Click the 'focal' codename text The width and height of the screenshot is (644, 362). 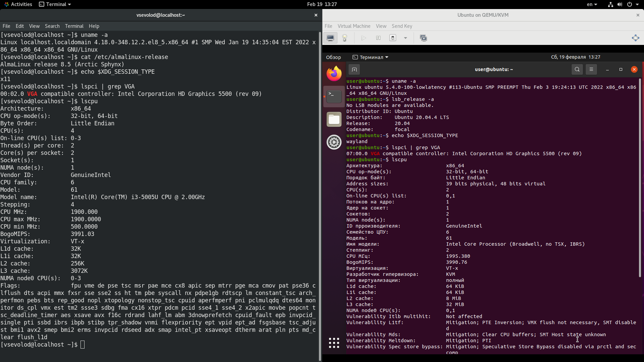(x=402, y=129)
